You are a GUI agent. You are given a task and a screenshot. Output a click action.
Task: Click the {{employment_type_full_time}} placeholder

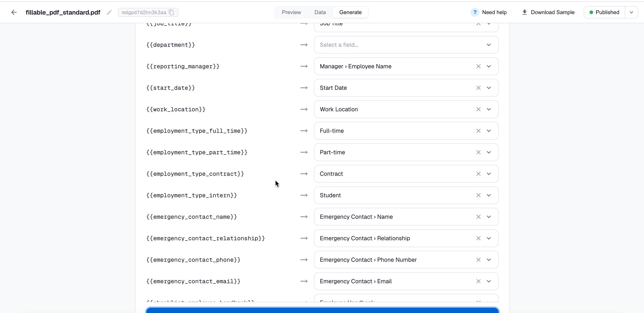[x=197, y=131]
